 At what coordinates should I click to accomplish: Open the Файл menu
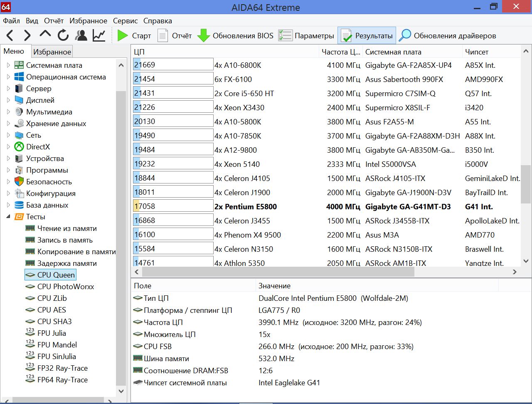(12, 21)
